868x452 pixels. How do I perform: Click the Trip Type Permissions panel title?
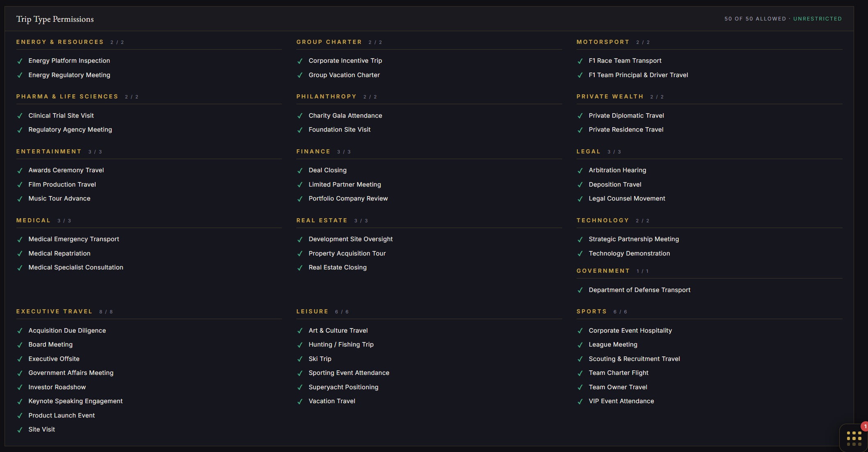tap(55, 19)
